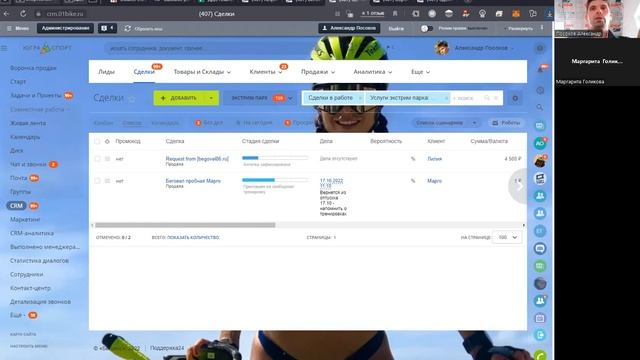The image size is (640, 360).
Task: Tick the select-all checkbox in header
Action: (97, 142)
